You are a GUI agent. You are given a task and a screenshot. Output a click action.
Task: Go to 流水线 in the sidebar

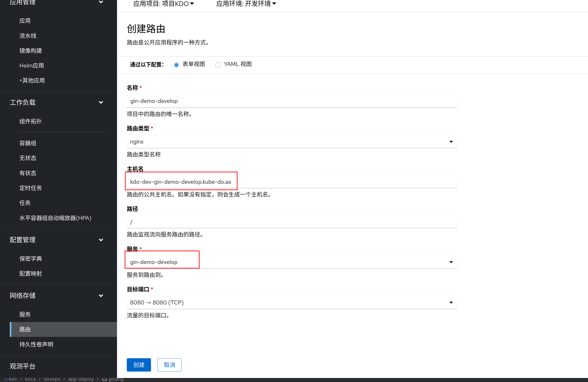(x=28, y=36)
